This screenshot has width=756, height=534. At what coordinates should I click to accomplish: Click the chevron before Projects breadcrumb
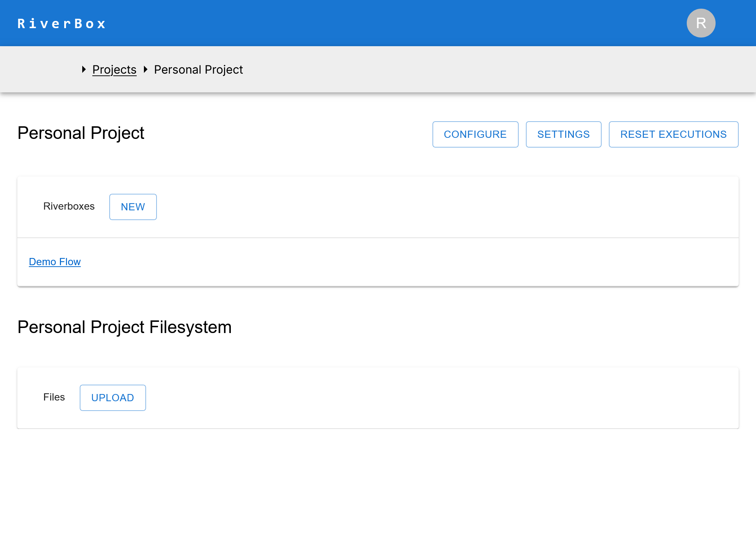pyautogui.click(x=84, y=69)
